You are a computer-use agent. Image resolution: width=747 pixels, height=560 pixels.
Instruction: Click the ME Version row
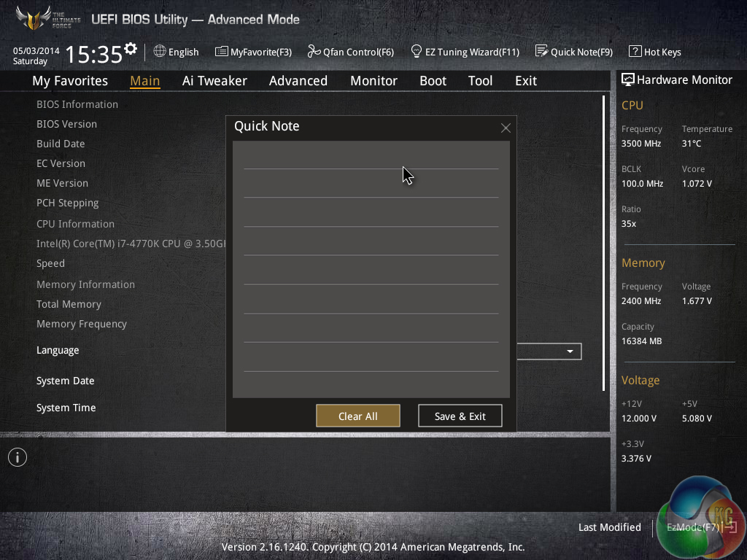(63, 183)
